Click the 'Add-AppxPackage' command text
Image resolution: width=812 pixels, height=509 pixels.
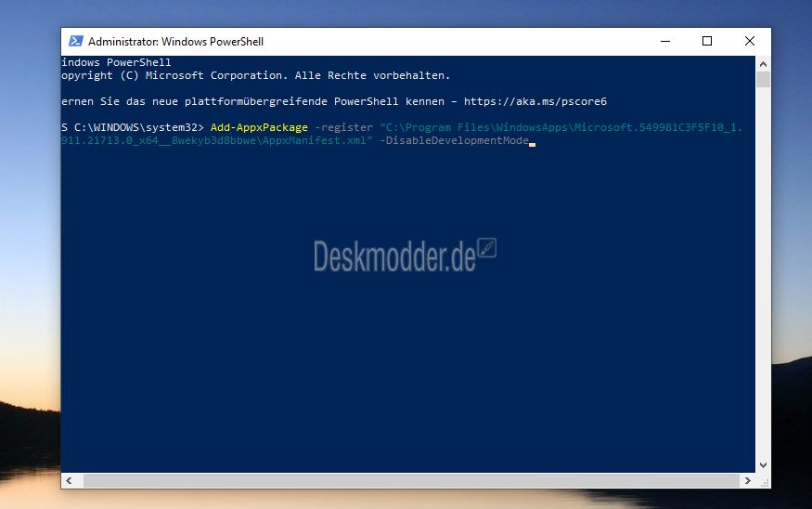tap(259, 127)
